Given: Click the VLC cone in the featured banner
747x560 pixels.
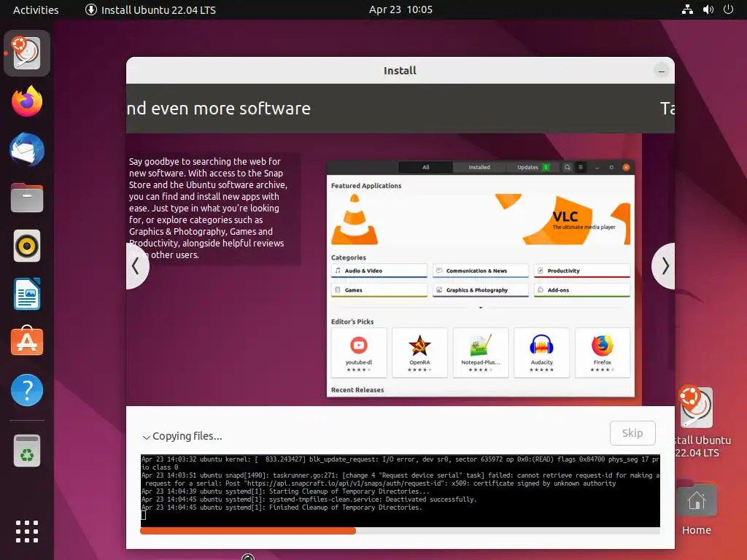Looking at the screenshot, I should click(355, 219).
